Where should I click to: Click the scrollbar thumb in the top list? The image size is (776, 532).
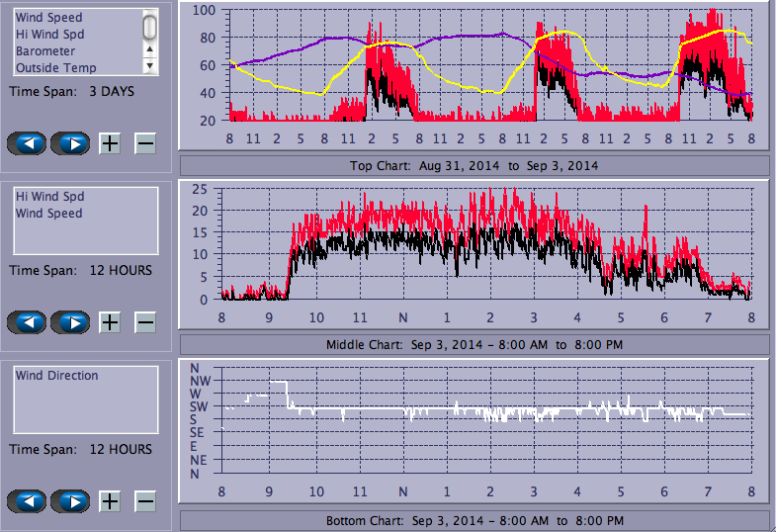tap(150, 27)
